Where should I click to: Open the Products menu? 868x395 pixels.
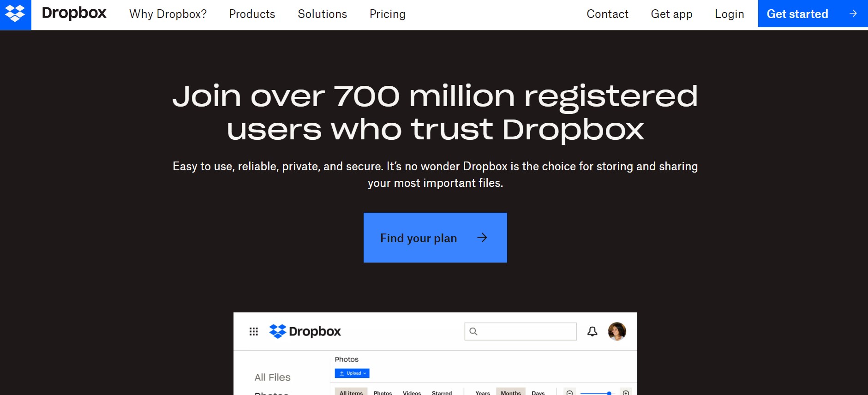[x=252, y=14]
